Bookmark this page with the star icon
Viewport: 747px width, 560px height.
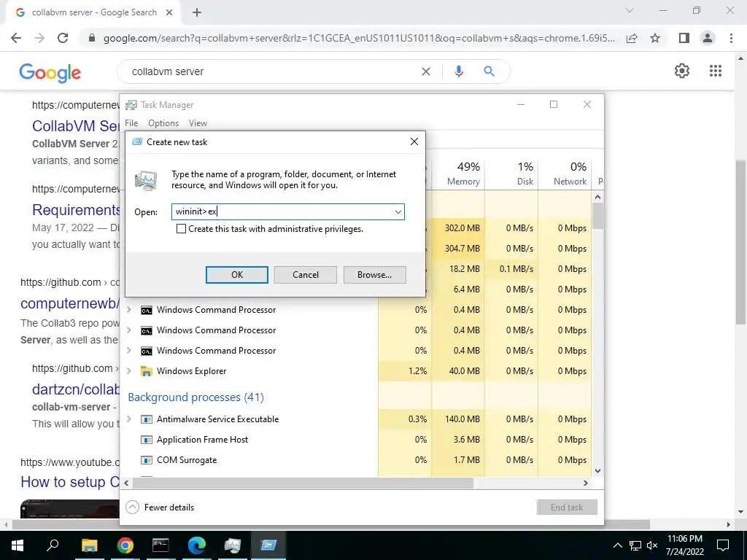tap(655, 38)
